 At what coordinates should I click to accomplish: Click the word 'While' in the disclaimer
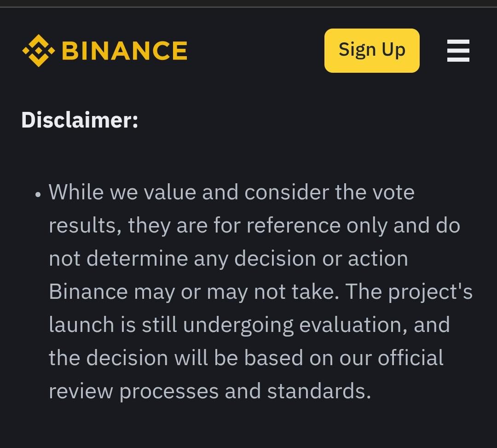pos(76,192)
